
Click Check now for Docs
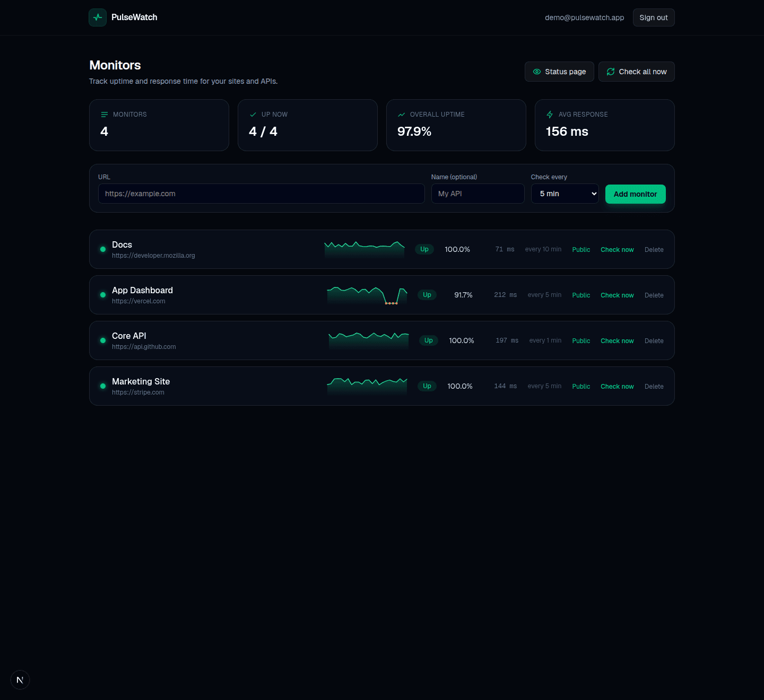click(x=617, y=250)
